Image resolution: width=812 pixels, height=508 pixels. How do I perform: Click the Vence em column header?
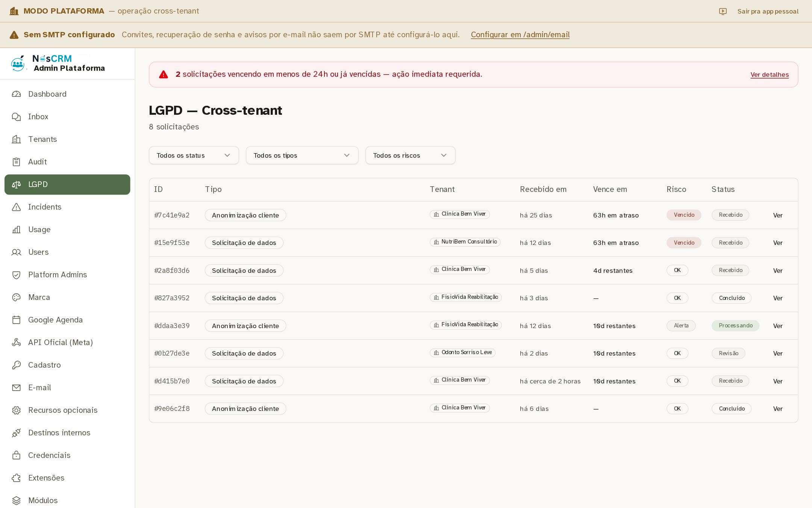coord(610,189)
